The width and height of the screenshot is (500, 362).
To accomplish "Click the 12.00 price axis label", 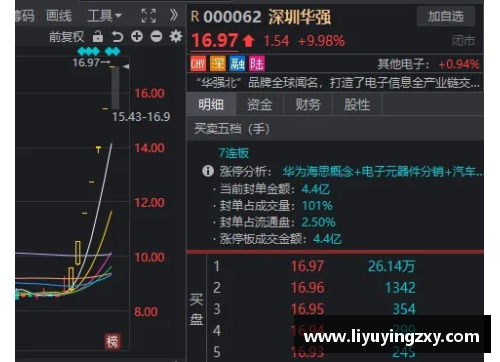I will tap(149, 202).
